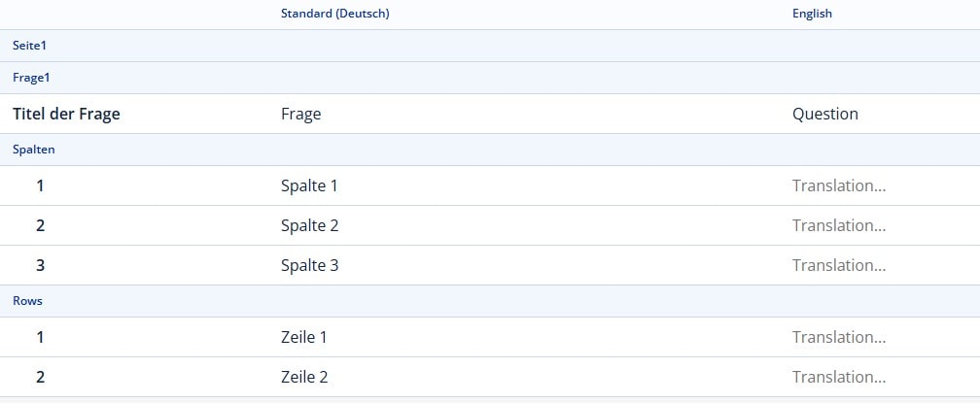980x403 pixels.
Task: Focus the German text "Spalte 3"
Action: click(309, 265)
